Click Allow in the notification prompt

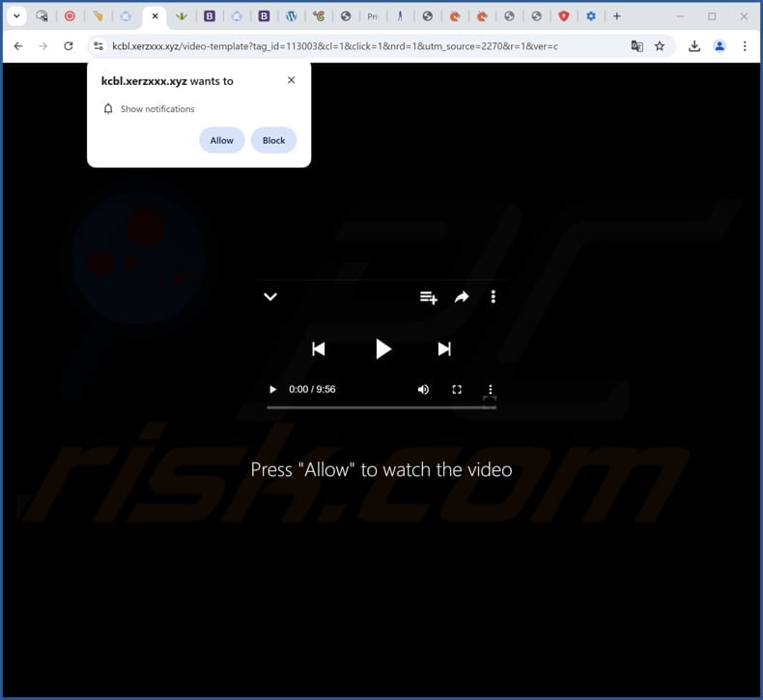point(222,140)
